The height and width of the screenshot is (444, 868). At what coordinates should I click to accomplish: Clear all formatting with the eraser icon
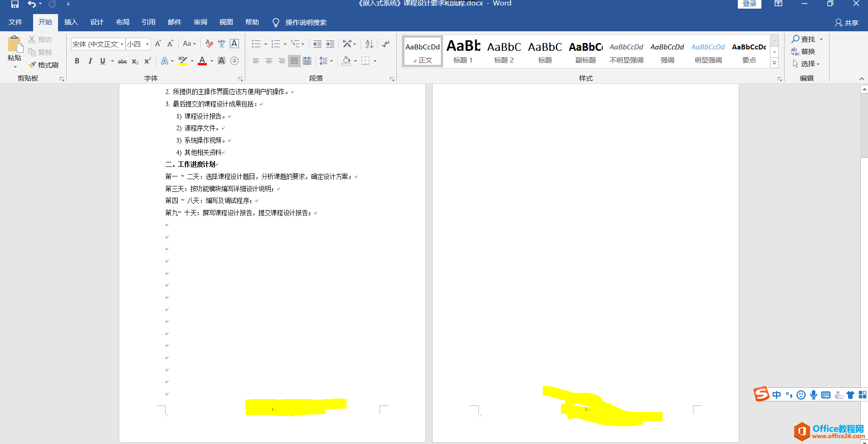(209, 44)
